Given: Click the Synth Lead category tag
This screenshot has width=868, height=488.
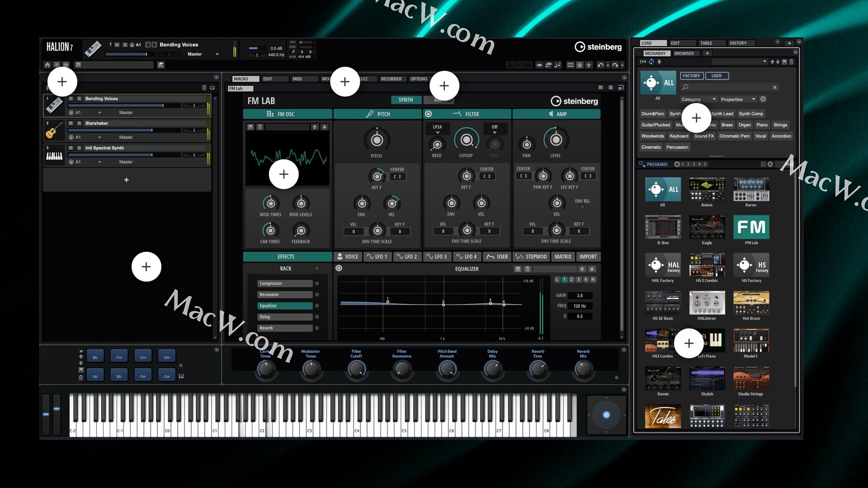Looking at the screenshot, I should (722, 114).
